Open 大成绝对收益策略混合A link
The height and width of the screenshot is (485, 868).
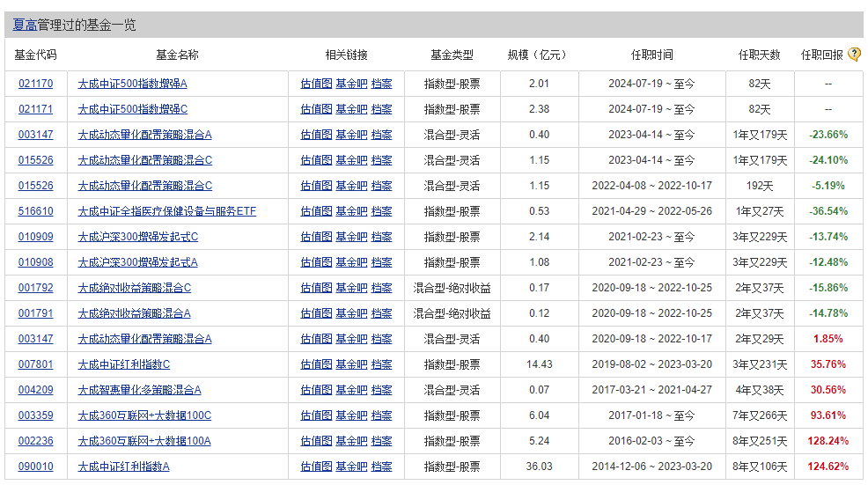[134, 312]
